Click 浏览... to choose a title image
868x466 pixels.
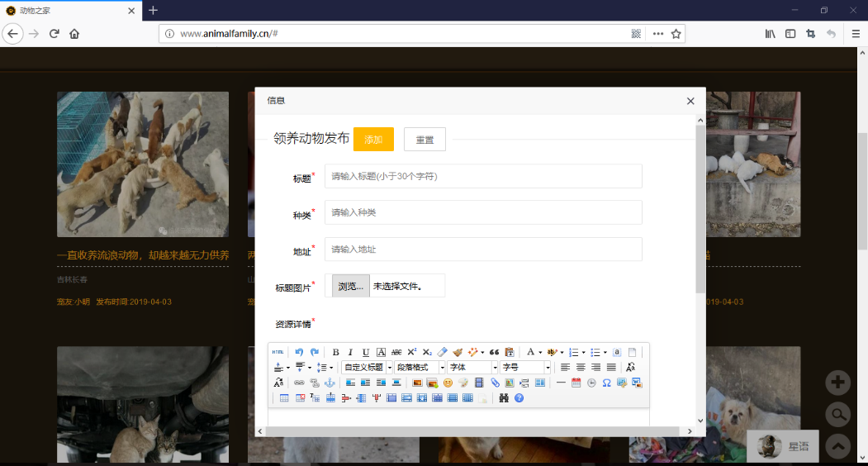click(351, 286)
